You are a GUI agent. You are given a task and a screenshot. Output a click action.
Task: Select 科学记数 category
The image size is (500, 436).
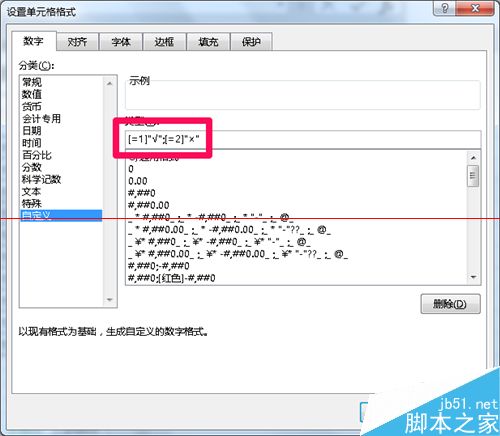click(x=62, y=179)
